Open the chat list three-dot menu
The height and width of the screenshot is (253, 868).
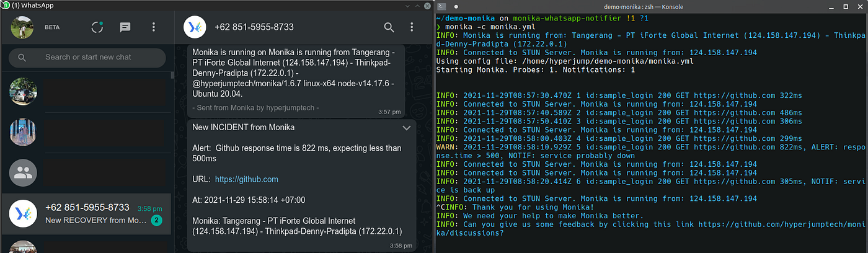[x=154, y=27]
